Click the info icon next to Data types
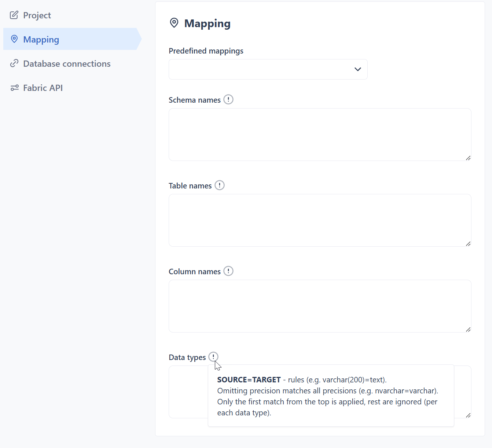 (213, 357)
